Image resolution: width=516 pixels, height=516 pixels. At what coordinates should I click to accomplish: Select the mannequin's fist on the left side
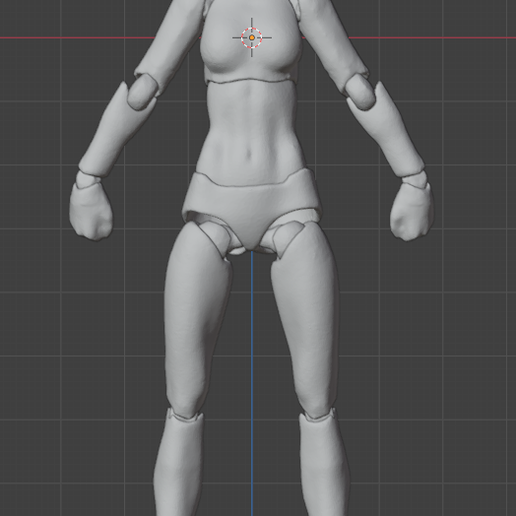click(x=91, y=210)
